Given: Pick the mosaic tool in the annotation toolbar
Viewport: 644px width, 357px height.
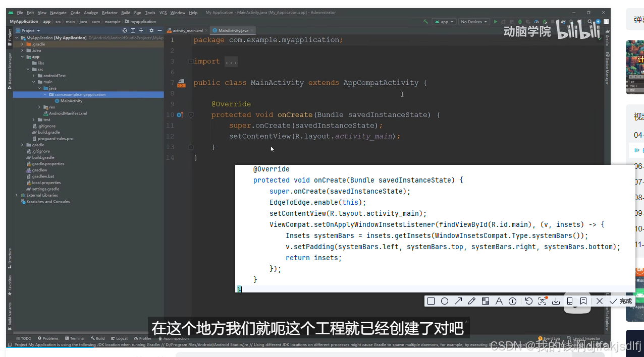Looking at the screenshot, I should click(x=486, y=301).
